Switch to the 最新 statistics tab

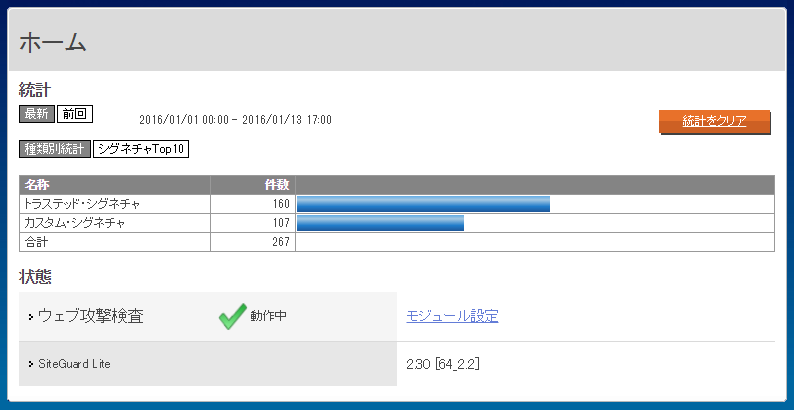(36, 114)
